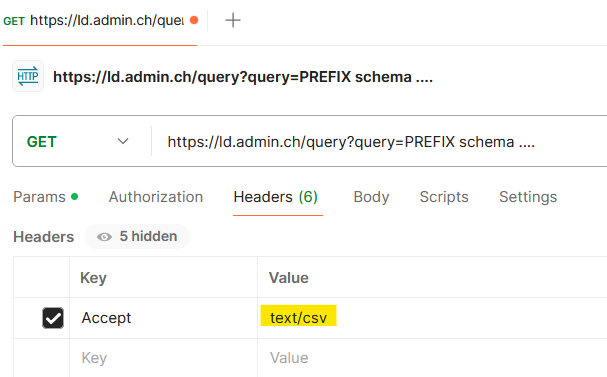Open the GET method dropdown
Image resolution: width=607 pixels, height=377 pixels.
tap(77, 142)
